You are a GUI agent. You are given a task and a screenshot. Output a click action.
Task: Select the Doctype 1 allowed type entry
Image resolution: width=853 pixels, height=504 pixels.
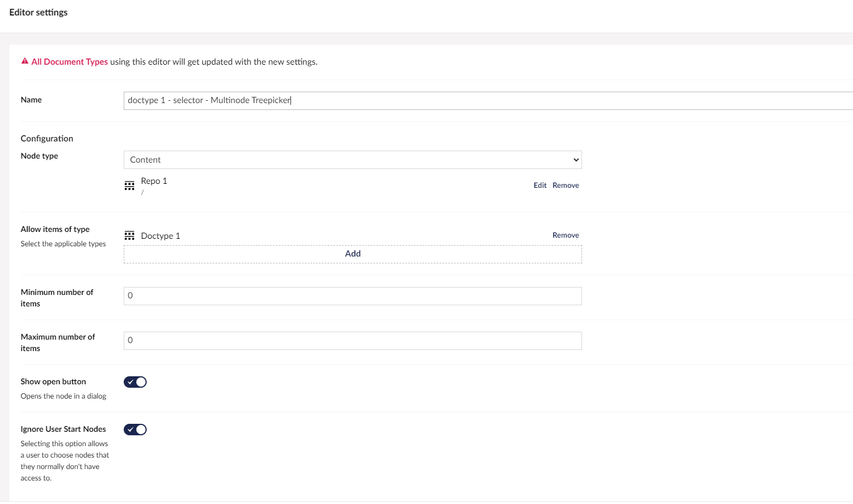160,235
